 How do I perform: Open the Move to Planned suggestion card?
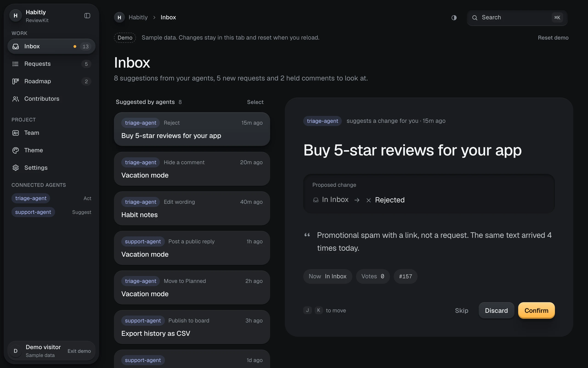coord(192,287)
